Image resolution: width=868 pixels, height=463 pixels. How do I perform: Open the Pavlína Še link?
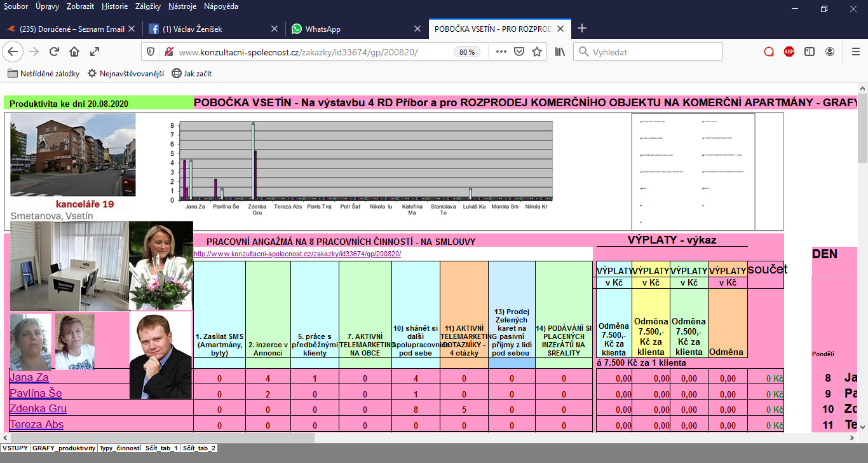36,393
